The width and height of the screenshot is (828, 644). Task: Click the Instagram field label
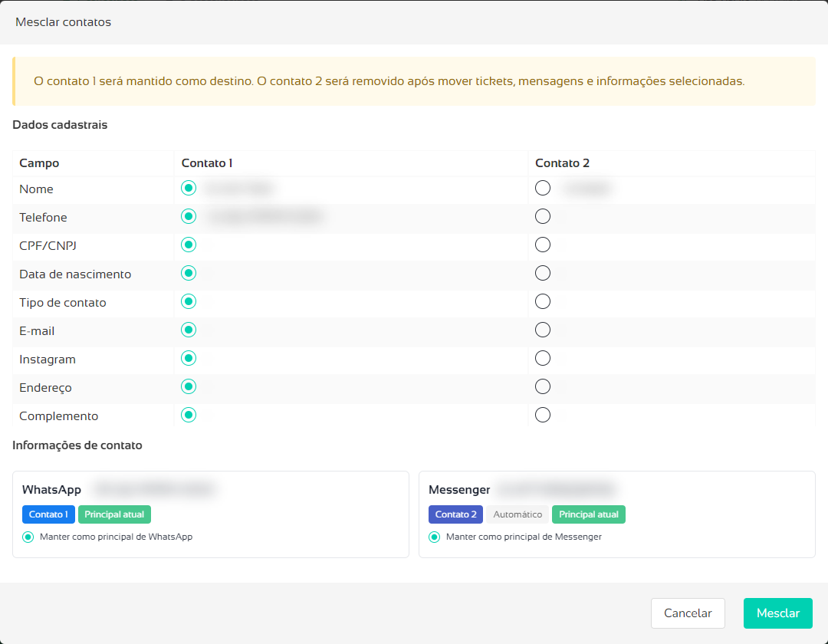click(x=48, y=360)
